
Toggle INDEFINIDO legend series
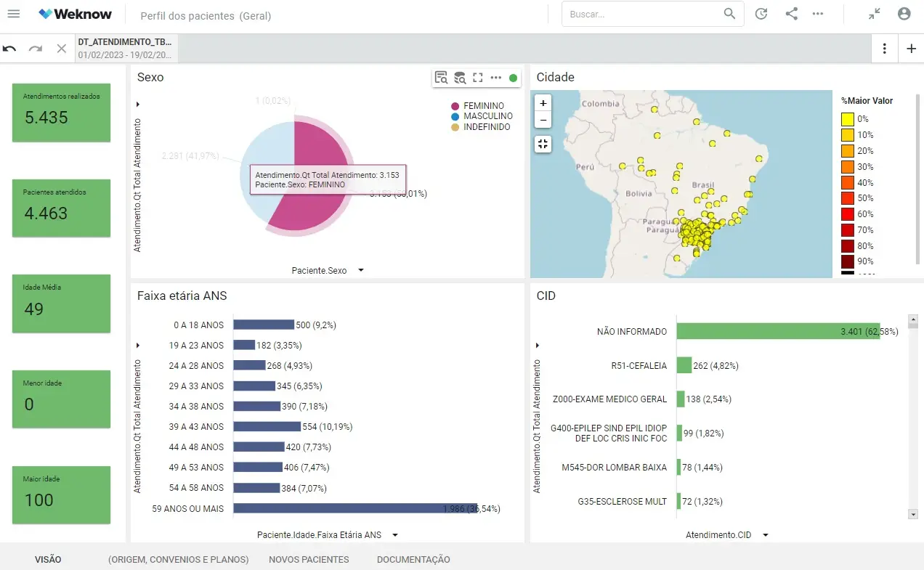(x=480, y=127)
